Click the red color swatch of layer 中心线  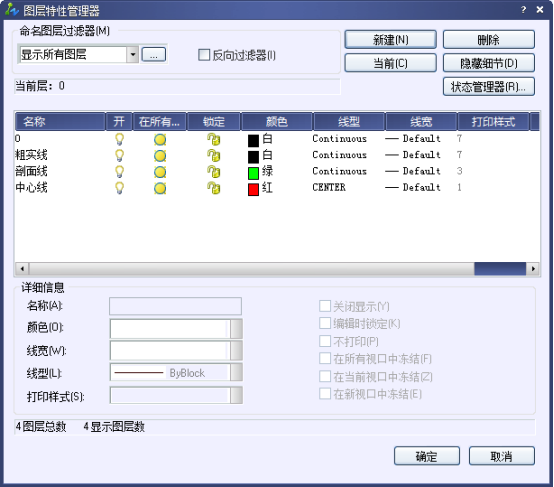(253, 189)
